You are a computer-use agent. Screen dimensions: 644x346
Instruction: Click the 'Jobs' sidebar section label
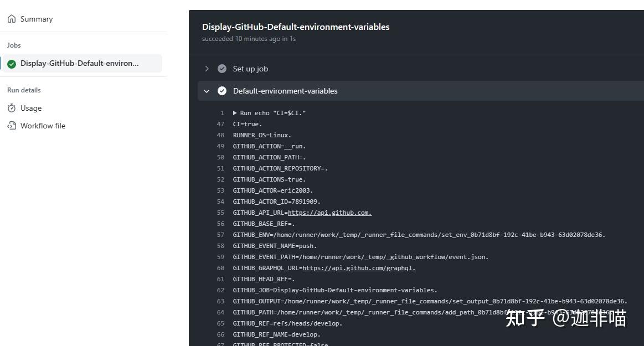[14, 45]
